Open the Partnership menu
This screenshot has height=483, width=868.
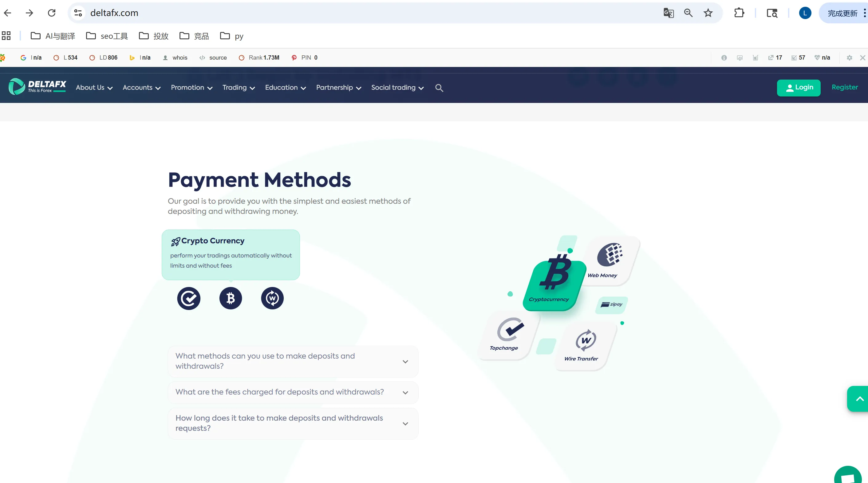click(x=339, y=88)
